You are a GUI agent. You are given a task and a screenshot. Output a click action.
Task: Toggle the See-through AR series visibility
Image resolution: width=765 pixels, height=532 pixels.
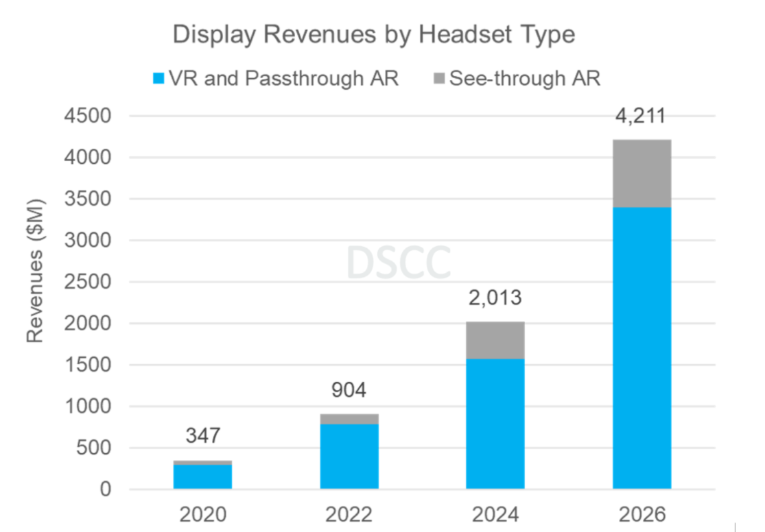click(x=525, y=79)
